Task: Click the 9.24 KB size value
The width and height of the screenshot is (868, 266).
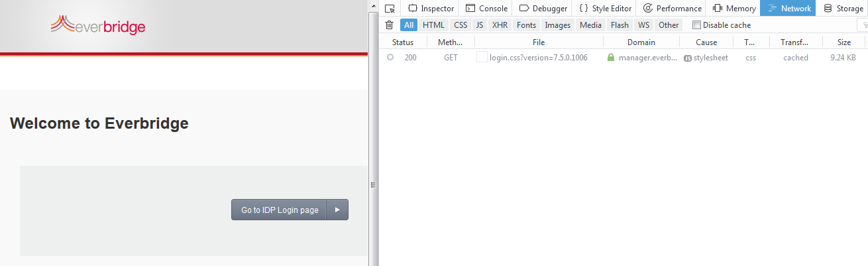Action: point(843,58)
